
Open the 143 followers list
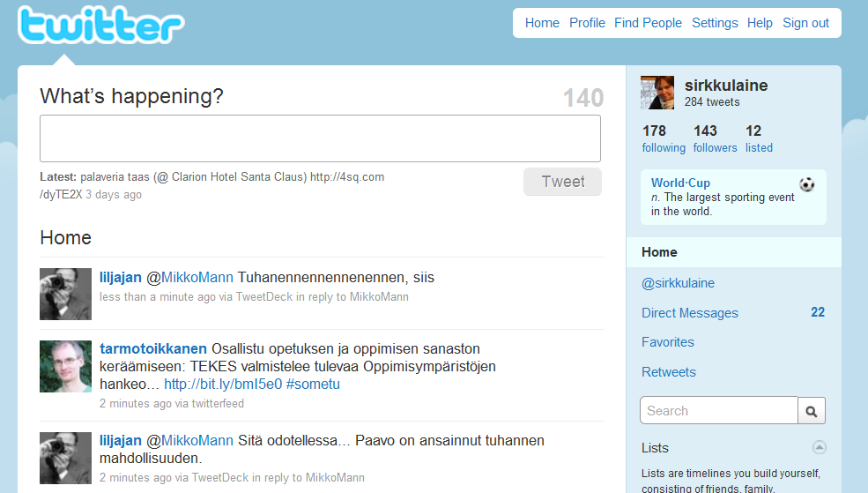715,138
